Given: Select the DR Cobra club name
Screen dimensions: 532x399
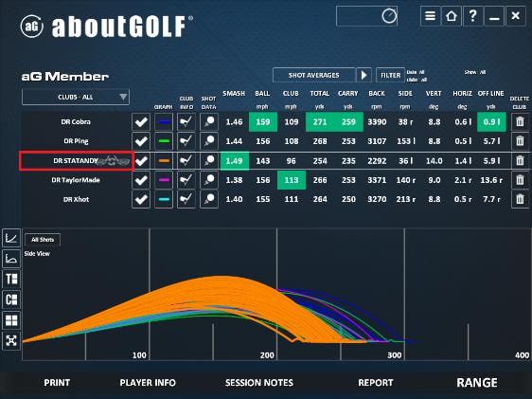Looking at the screenshot, I should (76, 122).
